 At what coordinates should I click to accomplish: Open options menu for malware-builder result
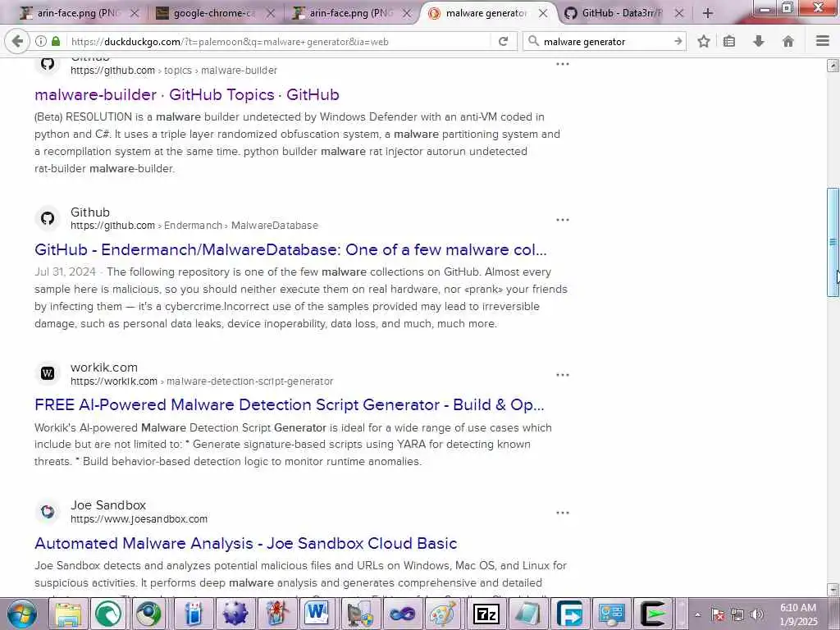(x=563, y=64)
